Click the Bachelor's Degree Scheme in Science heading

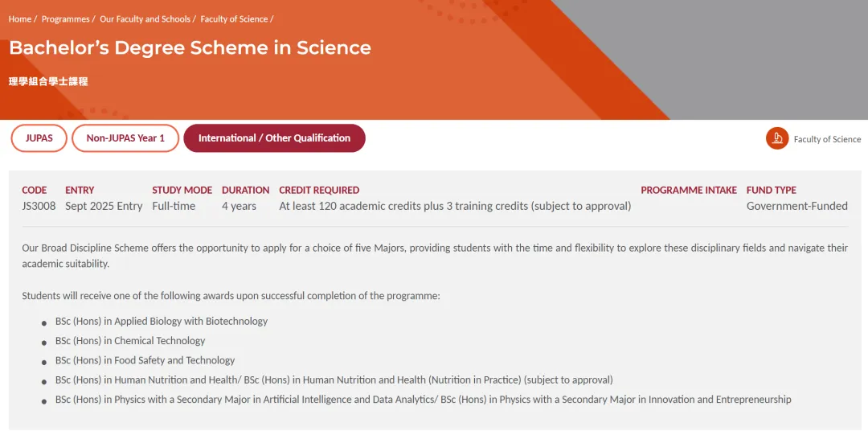point(190,47)
